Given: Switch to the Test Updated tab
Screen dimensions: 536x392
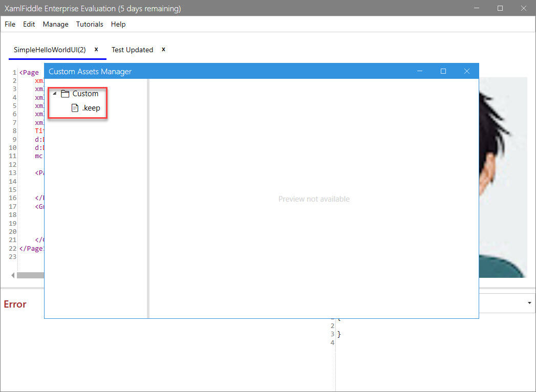Looking at the screenshot, I should coord(132,50).
